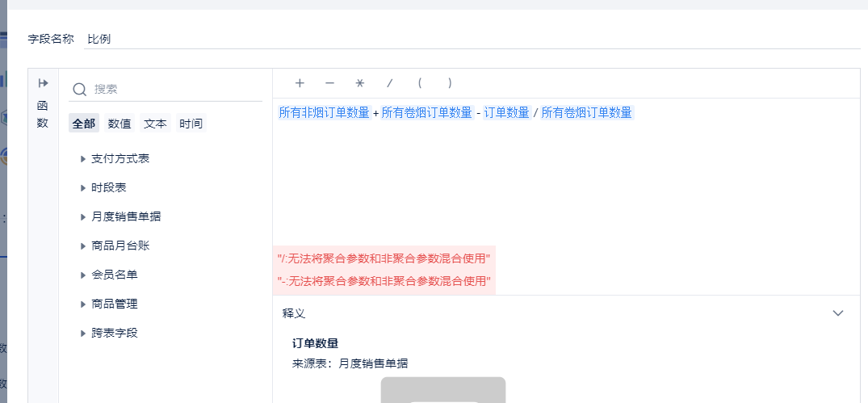
Task: Expand the 会员名单 tree node arrow
Action: pos(83,275)
